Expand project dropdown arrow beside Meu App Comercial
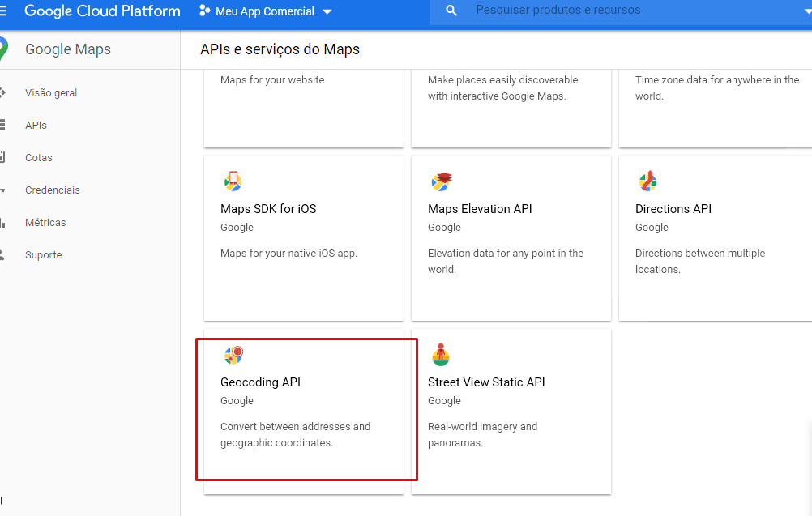The image size is (812, 516). (327, 11)
